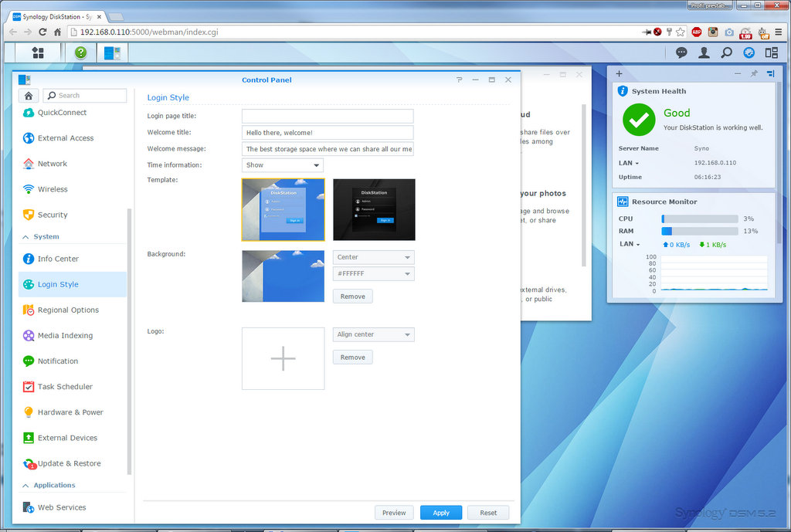Apply the login style changes
Image resolution: width=791 pixels, height=532 pixels.
(x=441, y=513)
